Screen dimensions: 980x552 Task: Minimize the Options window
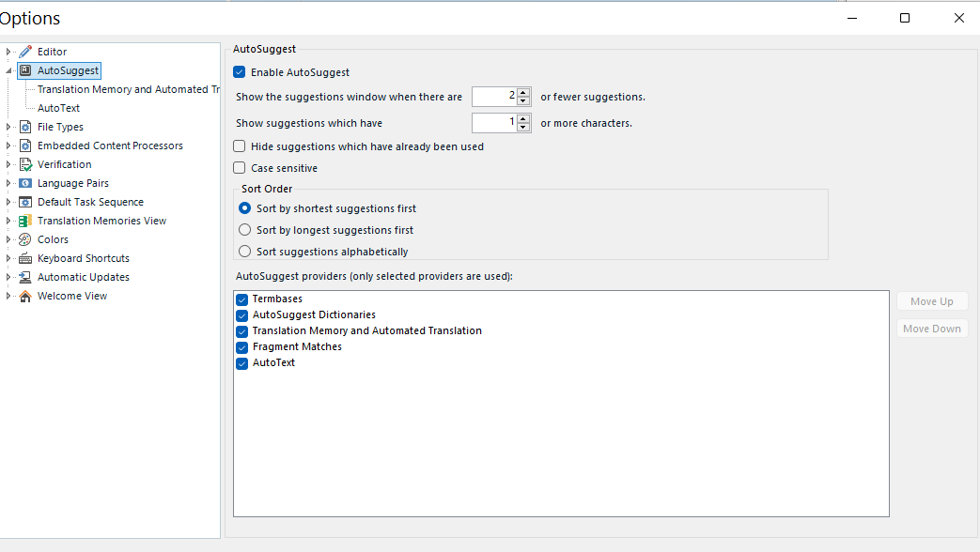point(852,18)
